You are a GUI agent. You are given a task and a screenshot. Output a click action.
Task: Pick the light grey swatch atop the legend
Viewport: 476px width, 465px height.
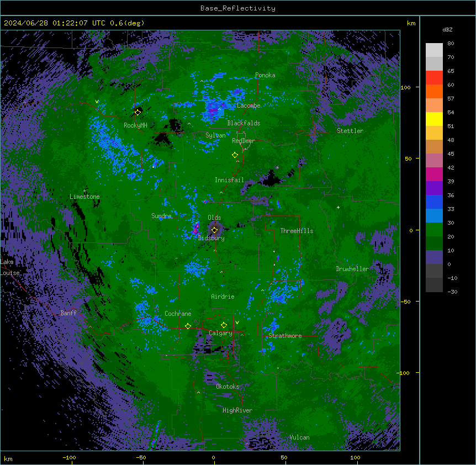pyautogui.click(x=434, y=50)
